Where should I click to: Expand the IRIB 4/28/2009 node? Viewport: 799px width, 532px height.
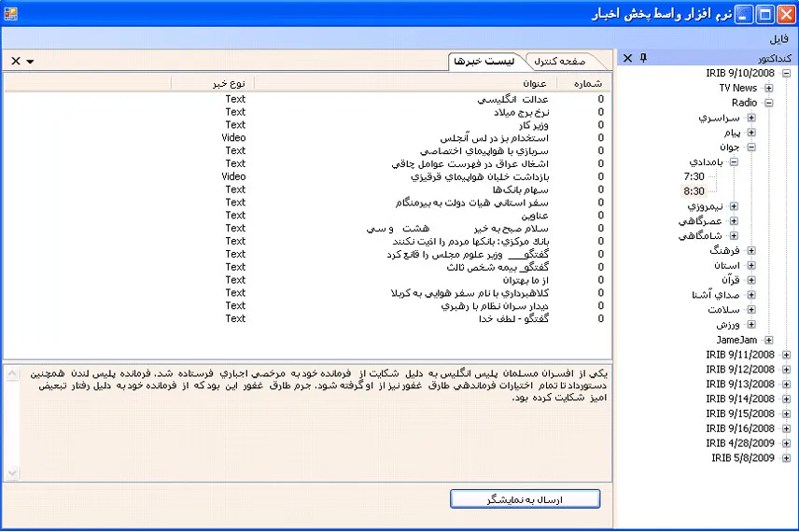pyautogui.click(x=786, y=443)
